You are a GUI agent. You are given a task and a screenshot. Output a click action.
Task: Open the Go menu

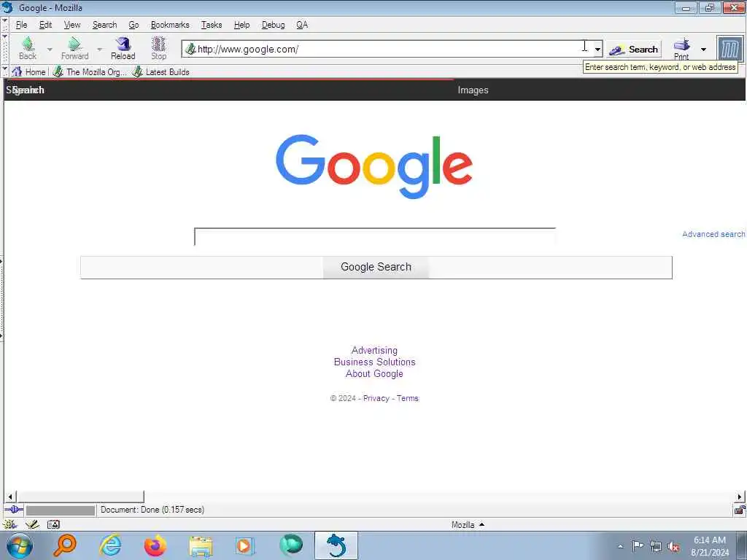[133, 25]
